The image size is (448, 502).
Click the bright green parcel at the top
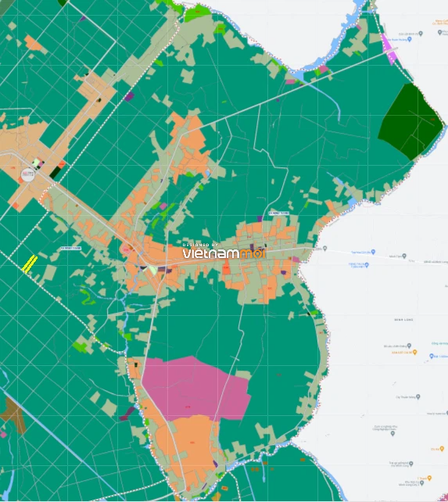[x=198, y=13]
